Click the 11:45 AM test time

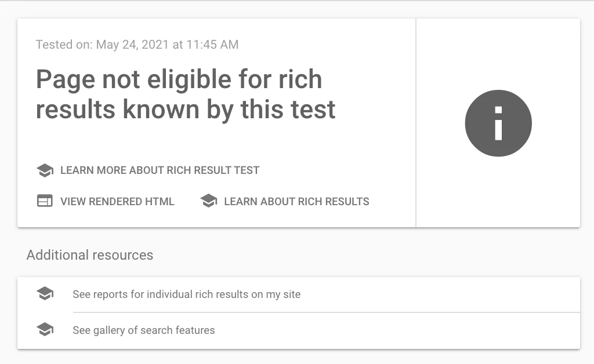[x=212, y=45]
